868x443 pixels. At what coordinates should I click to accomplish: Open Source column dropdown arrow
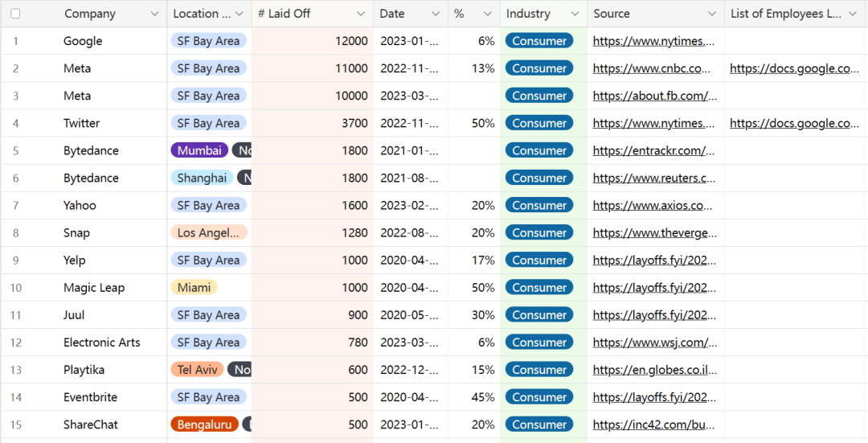point(712,14)
